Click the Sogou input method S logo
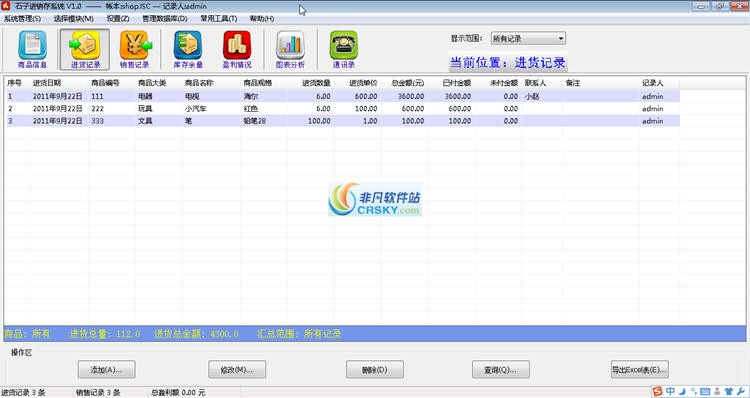750x398 pixels. [x=658, y=391]
